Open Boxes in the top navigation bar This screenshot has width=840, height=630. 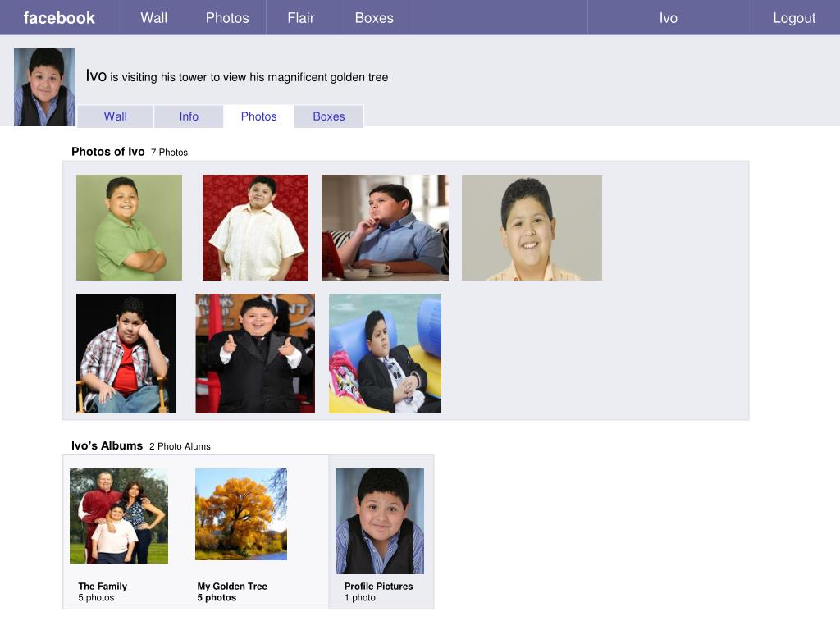point(374,18)
